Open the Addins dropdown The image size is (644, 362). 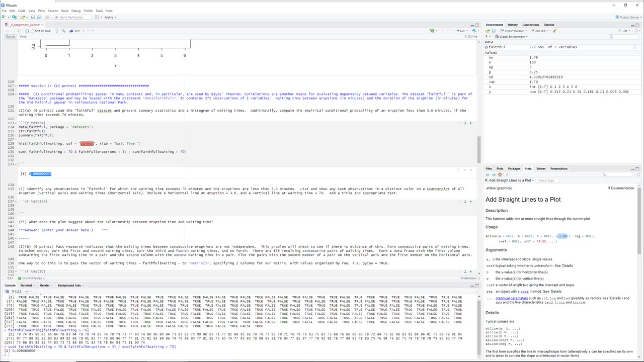pyautogui.click(x=110, y=17)
